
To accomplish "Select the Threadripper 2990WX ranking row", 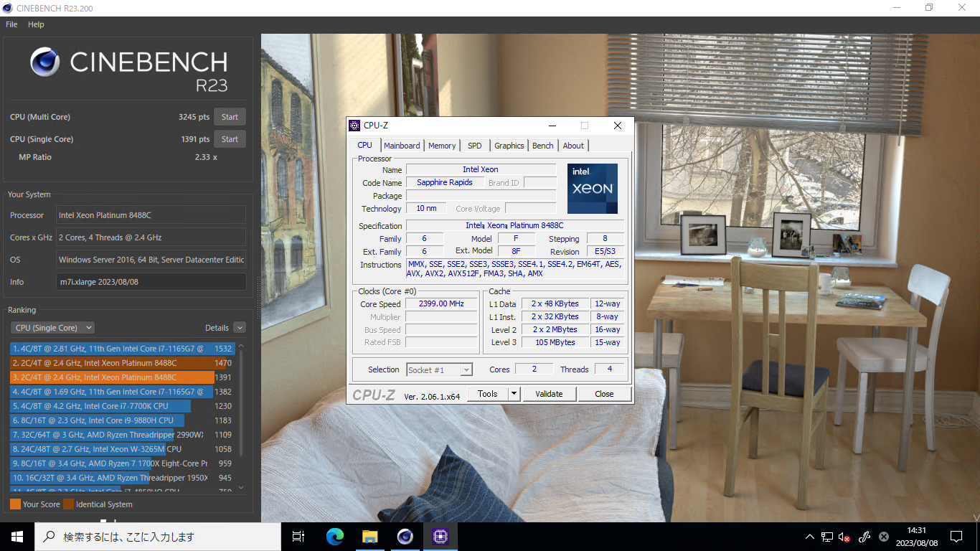I will tap(122, 435).
